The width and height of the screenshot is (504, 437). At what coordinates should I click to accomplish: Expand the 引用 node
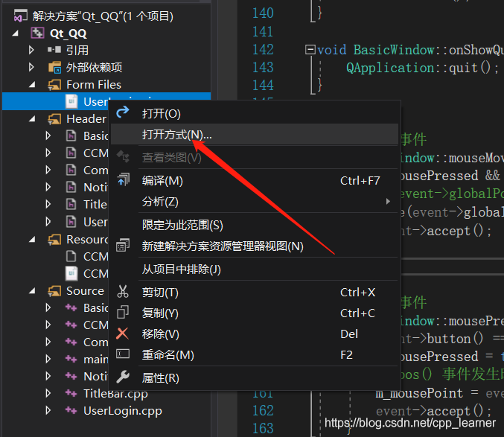point(31,50)
